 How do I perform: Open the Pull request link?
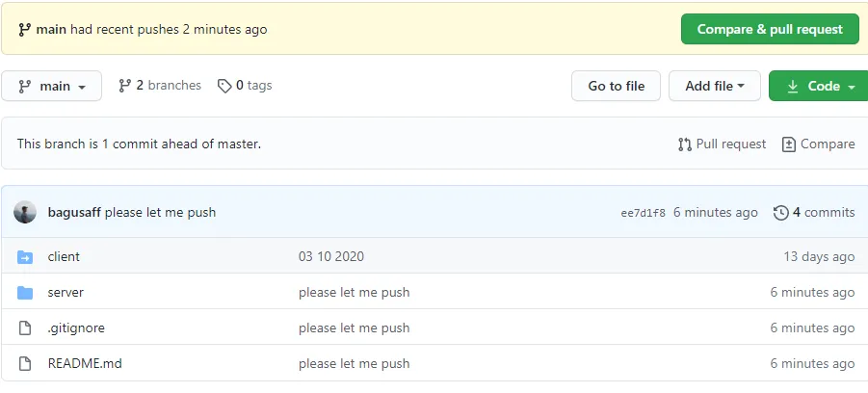(x=722, y=144)
